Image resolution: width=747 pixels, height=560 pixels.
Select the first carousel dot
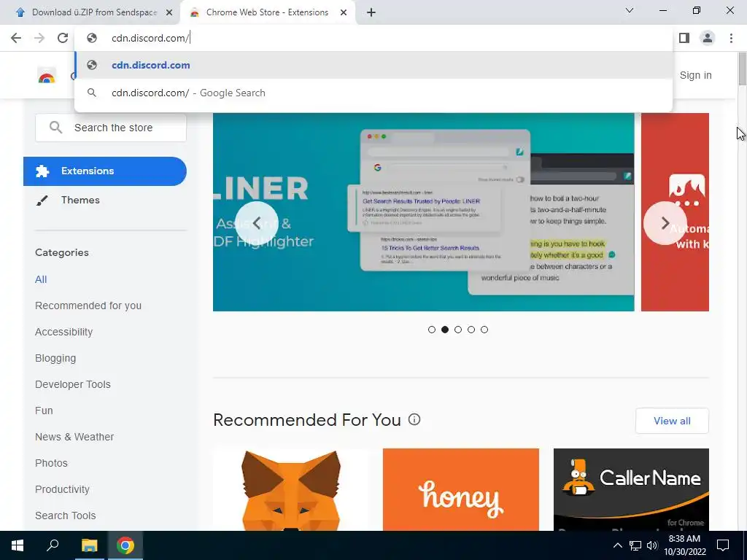click(432, 330)
